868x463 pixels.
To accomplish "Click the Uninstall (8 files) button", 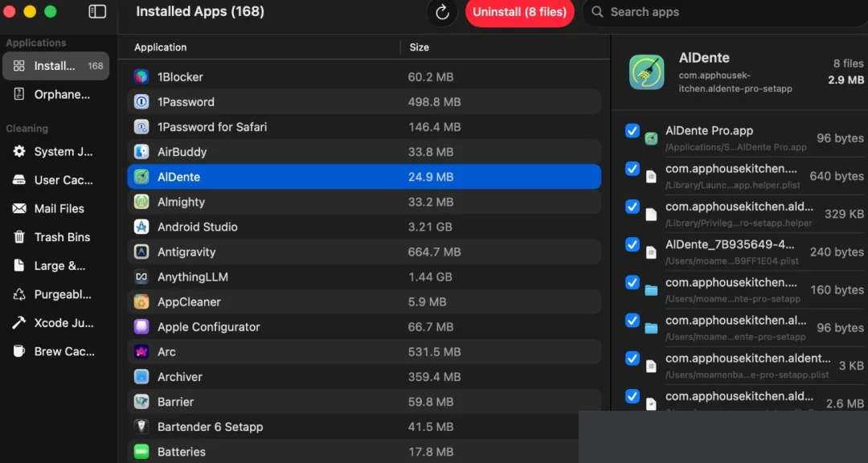I will point(519,12).
